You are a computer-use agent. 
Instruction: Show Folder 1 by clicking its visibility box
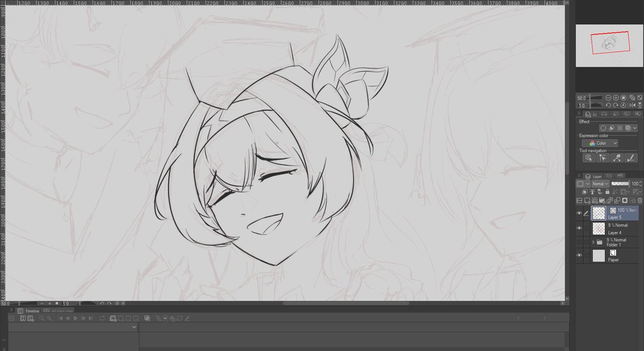579,243
